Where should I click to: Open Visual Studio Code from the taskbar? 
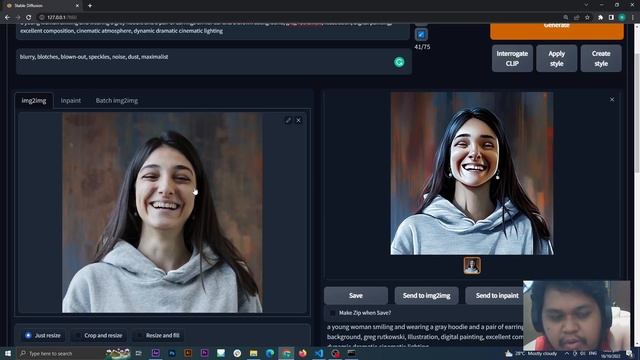tap(319, 353)
